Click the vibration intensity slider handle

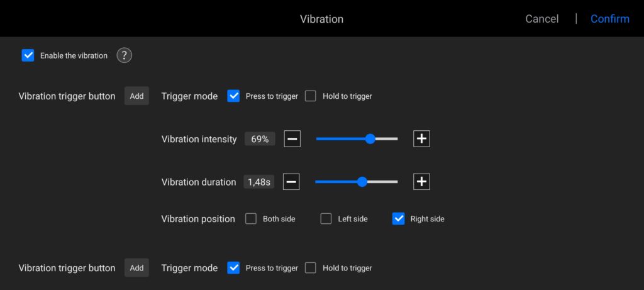click(x=370, y=139)
